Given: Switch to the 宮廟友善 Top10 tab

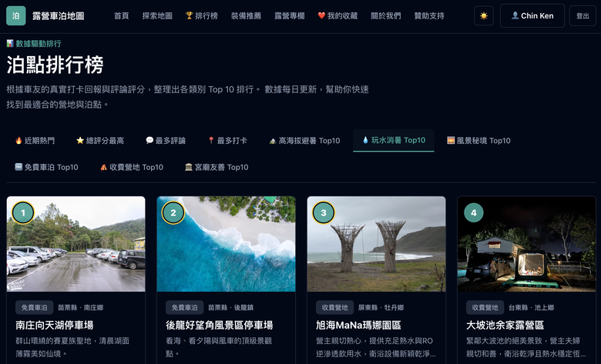Looking at the screenshot, I should pyautogui.click(x=217, y=167).
